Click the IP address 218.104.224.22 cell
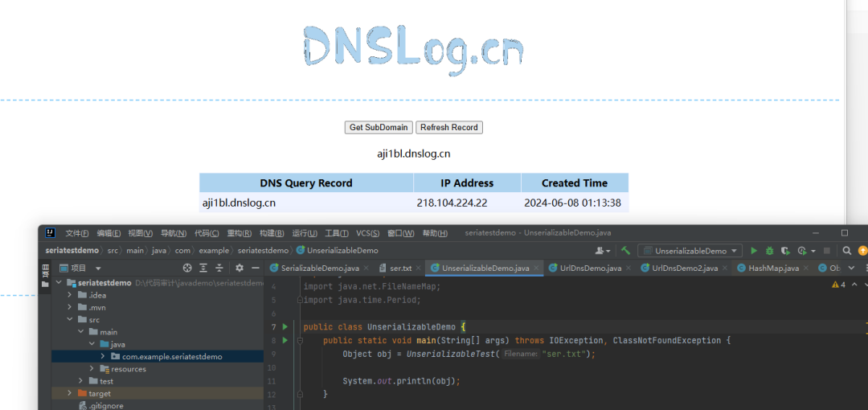Viewport: 868px width, 410px height. click(467, 203)
